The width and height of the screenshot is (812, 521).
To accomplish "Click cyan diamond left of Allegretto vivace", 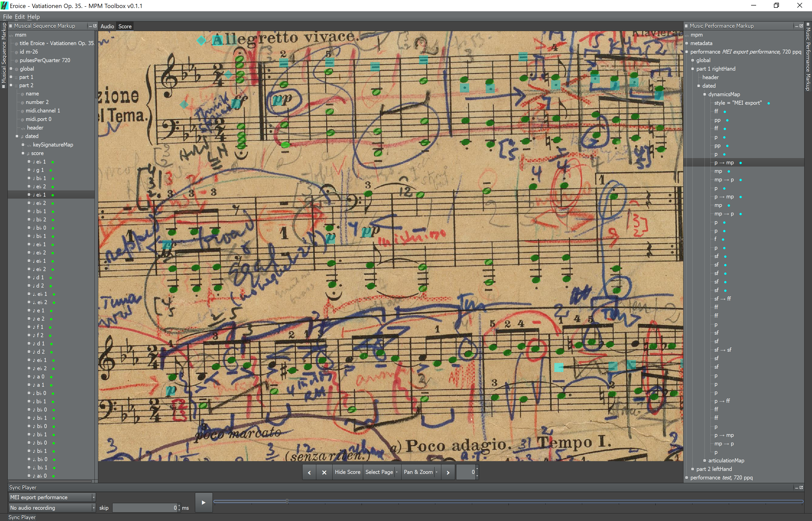I will click(x=201, y=41).
